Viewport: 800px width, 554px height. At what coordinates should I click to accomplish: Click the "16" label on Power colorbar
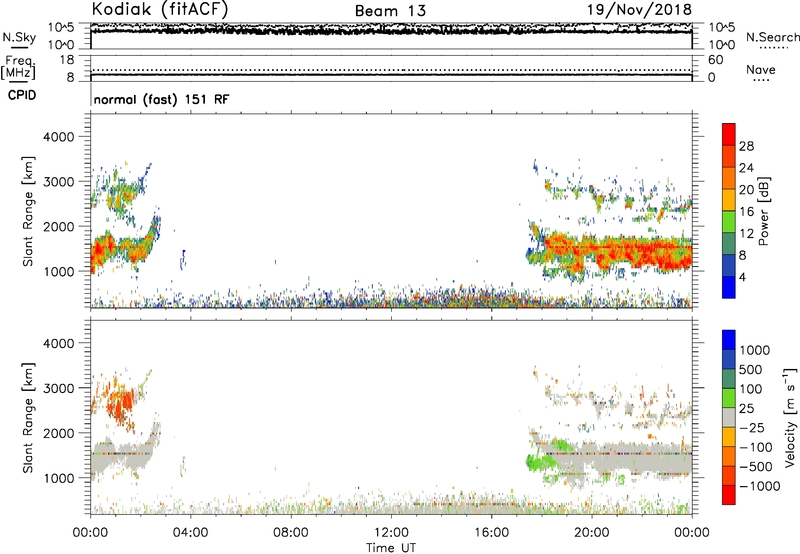pos(746,212)
